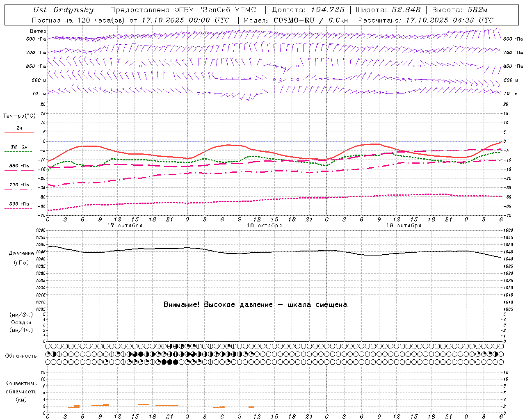
Task: Click the '(мм/1ч.)' precipitation unit label
Action: tap(21, 330)
